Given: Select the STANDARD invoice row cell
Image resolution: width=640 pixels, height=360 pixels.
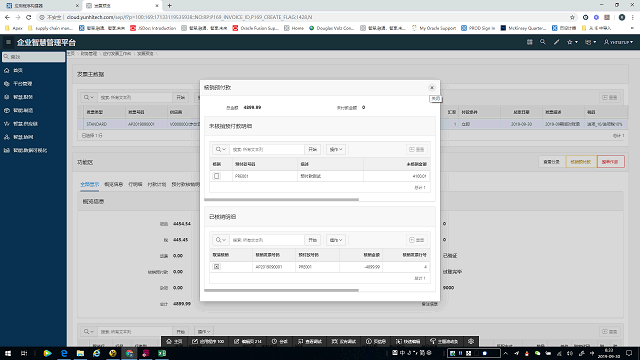Looking at the screenshot, I should (104, 124).
